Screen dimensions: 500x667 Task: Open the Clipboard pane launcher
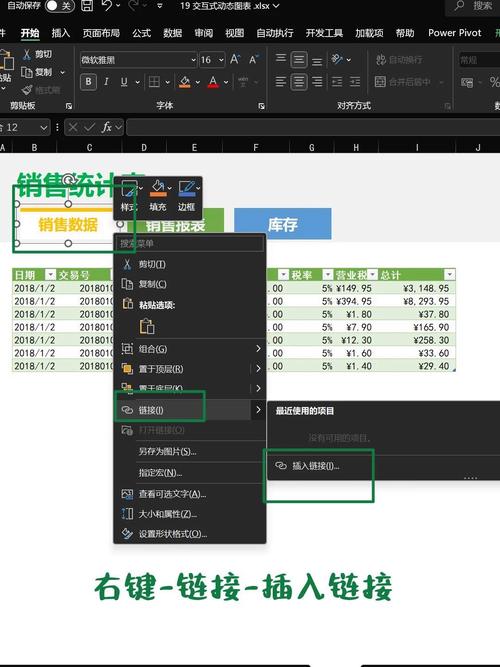[x=69, y=106]
